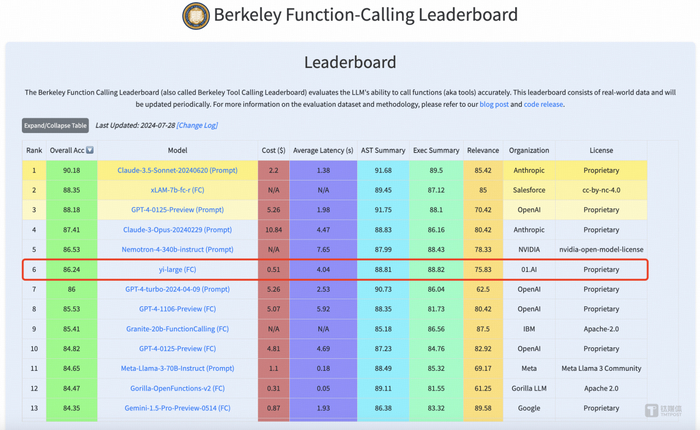Click the Nemotron-4-340b-instruct (Prompt) link
This screenshot has width=700, height=430.
tap(177, 249)
